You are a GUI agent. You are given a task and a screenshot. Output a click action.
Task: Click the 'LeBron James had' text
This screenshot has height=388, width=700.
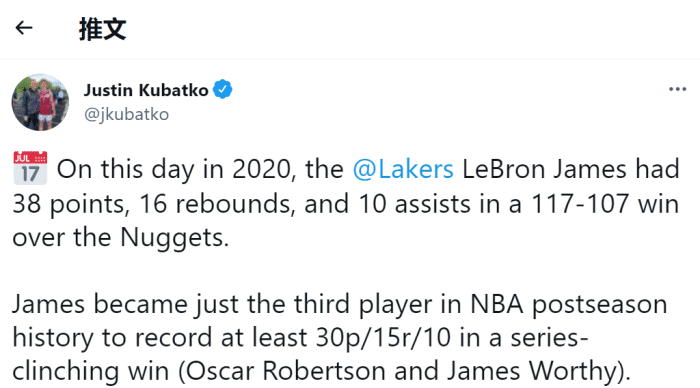[571, 169]
